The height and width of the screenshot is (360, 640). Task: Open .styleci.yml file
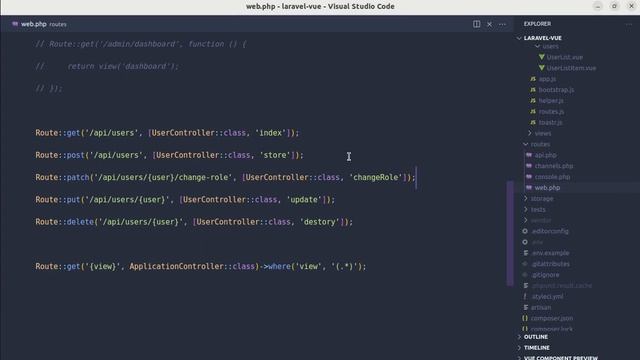pyautogui.click(x=547, y=297)
